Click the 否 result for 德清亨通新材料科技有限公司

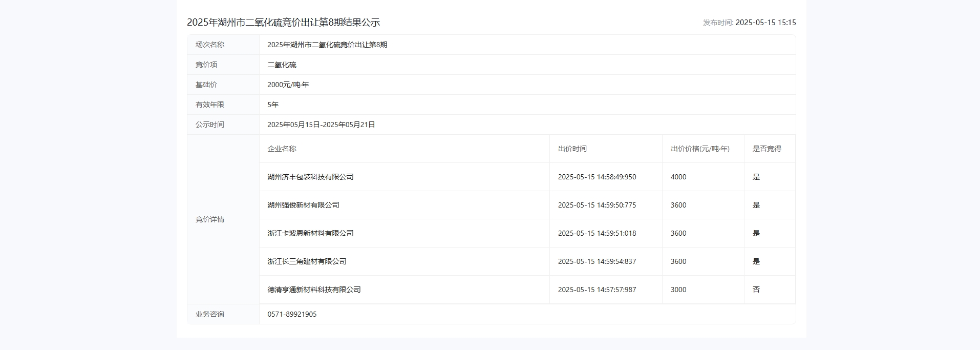click(756, 290)
